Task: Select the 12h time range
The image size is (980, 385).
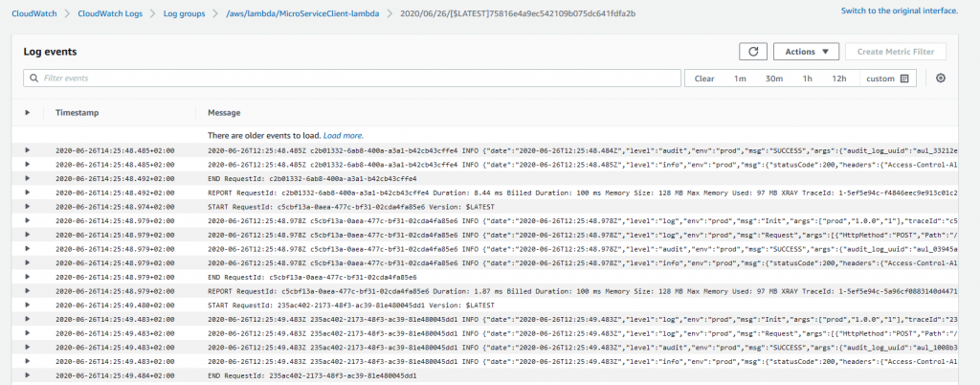Action: (838, 79)
